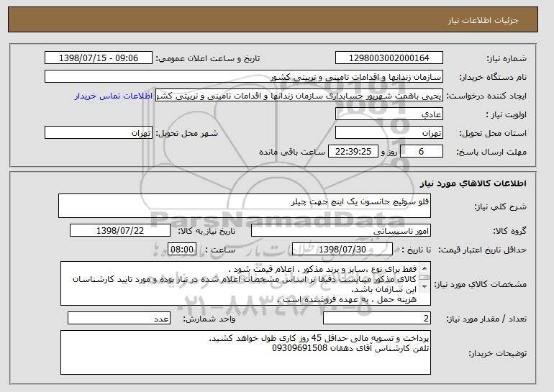Screen dimensions: 554x392
Task: Click the اولویت نیاز label
Action: click(x=506, y=115)
